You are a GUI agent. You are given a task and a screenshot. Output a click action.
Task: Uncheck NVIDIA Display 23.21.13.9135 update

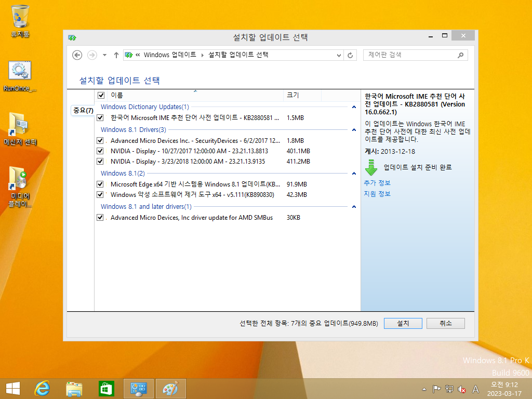[100, 162]
